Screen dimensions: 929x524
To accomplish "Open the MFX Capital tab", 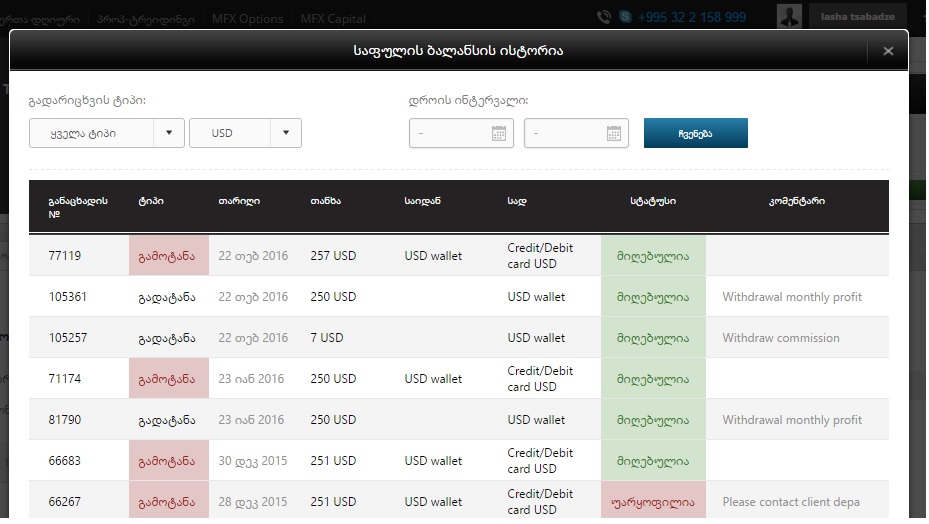I will click(x=333, y=19).
